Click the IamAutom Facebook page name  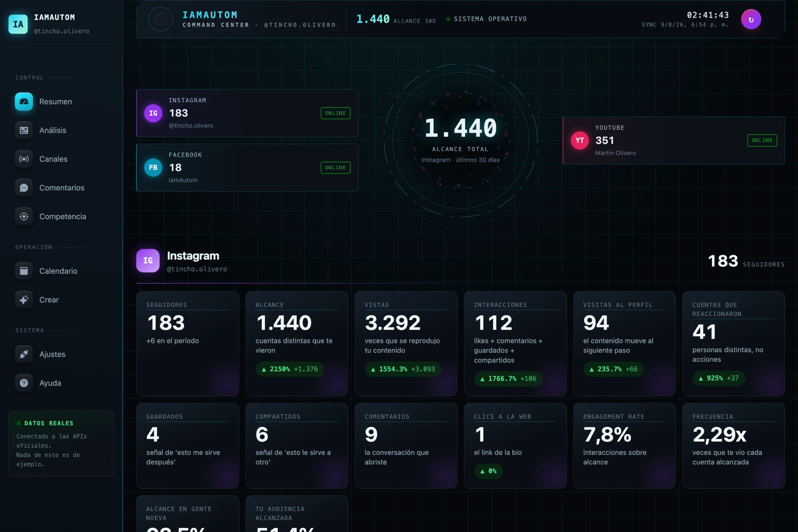click(183, 180)
